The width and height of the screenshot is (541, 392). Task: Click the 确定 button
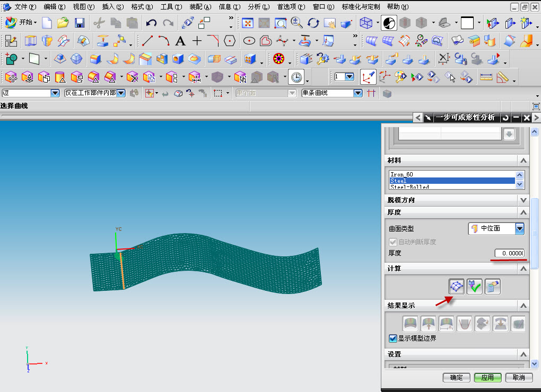[x=456, y=378]
